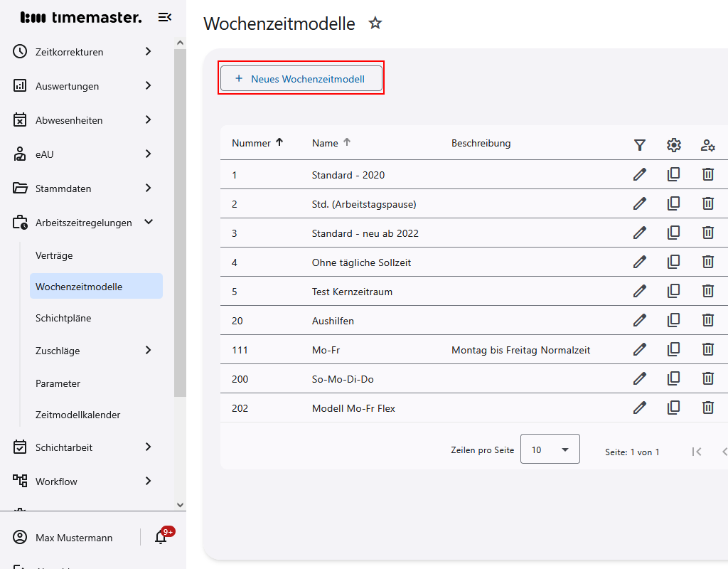Click the 'Neues Wochenzeitmodell' button
Screen dimensions: 728x569
coord(301,78)
